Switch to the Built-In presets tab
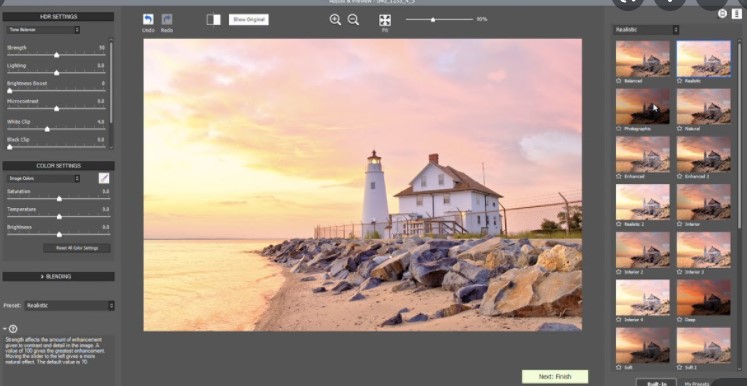 coord(656,383)
